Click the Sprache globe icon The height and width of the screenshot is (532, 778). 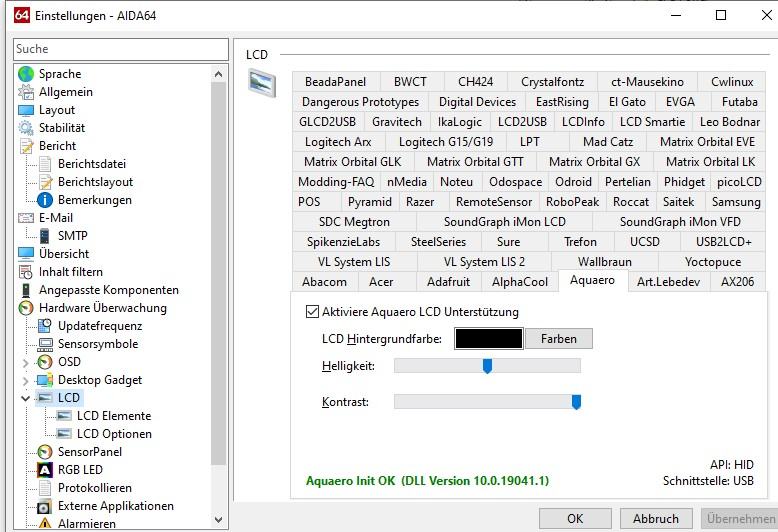click(x=26, y=74)
